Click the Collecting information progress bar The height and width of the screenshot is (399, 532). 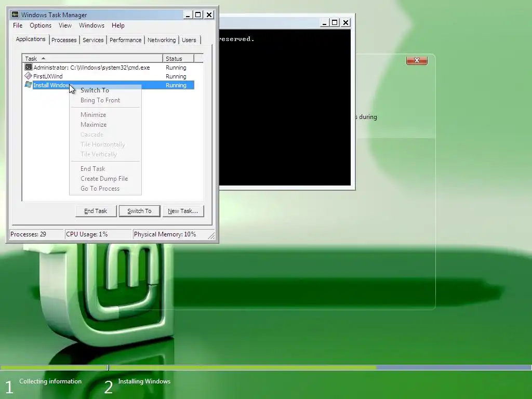54,367
